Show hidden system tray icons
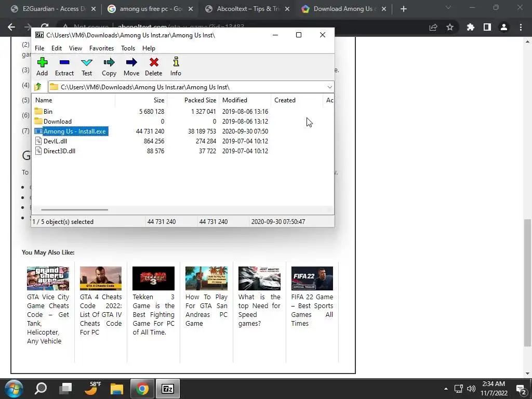Viewport: 532px width, 399px height. [x=446, y=389]
